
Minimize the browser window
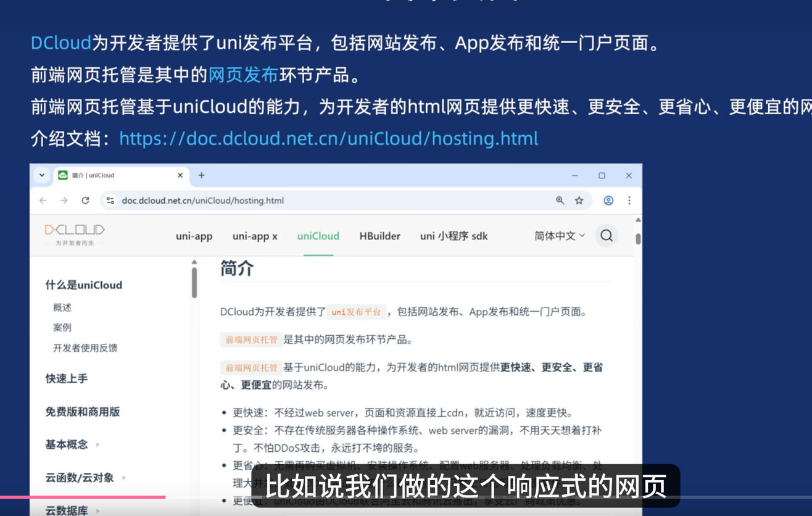[x=574, y=175]
